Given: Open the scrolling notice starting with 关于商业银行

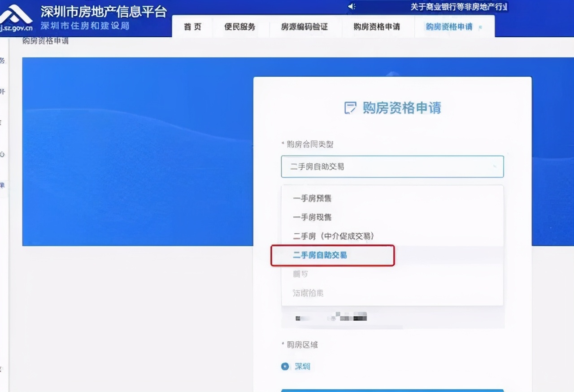Looking at the screenshot, I should click(x=459, y=7).
